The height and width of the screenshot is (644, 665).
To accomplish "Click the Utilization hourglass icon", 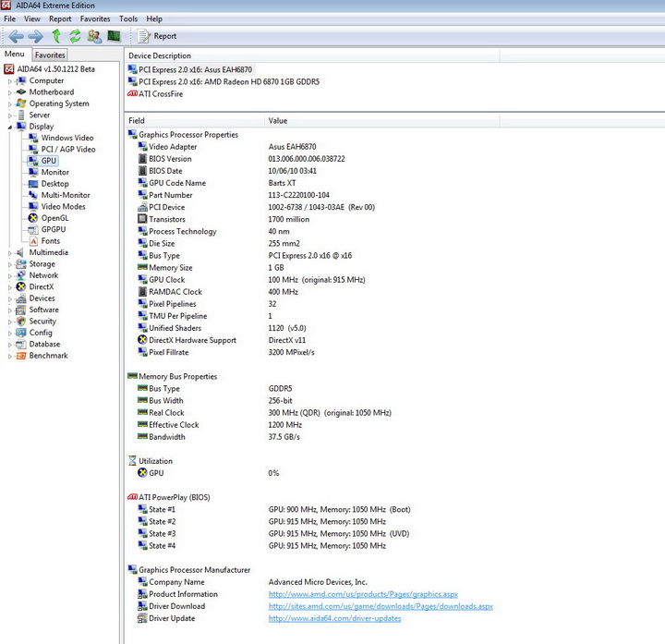I will (132, 461).
